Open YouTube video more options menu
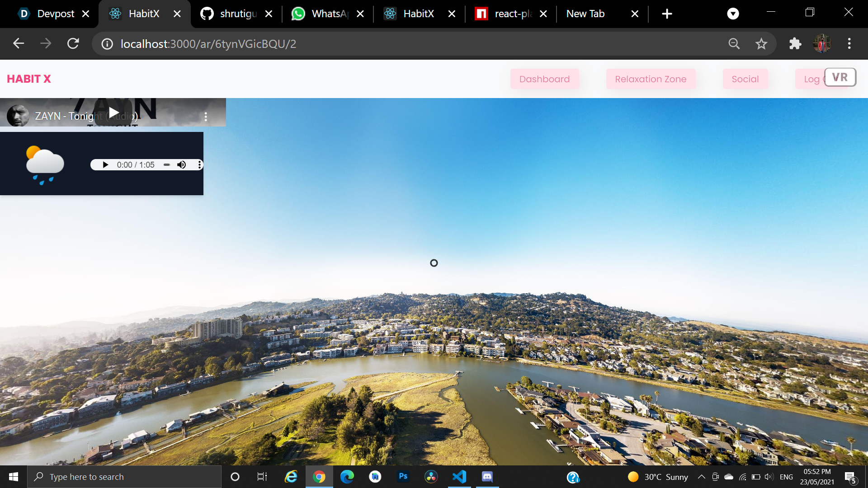 (x=206, y=117)
